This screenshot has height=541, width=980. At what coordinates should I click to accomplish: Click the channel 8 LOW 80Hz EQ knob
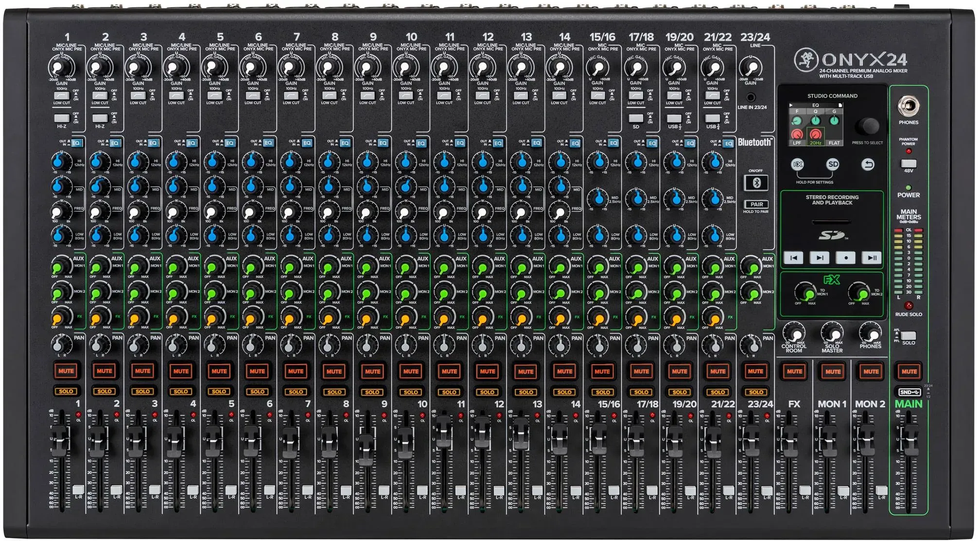pyautogui.click(x=329, y=235)
